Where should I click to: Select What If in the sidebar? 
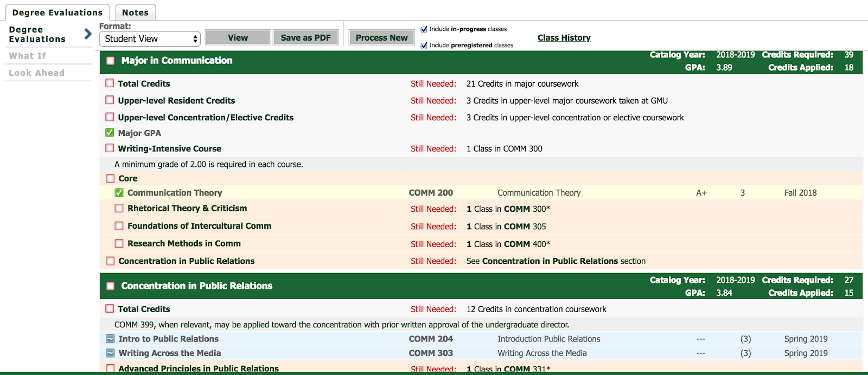click(28, 56)
